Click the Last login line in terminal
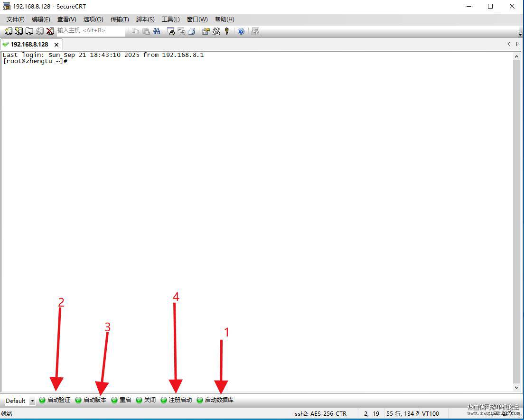524x420 pixels. tap(103, 55)
